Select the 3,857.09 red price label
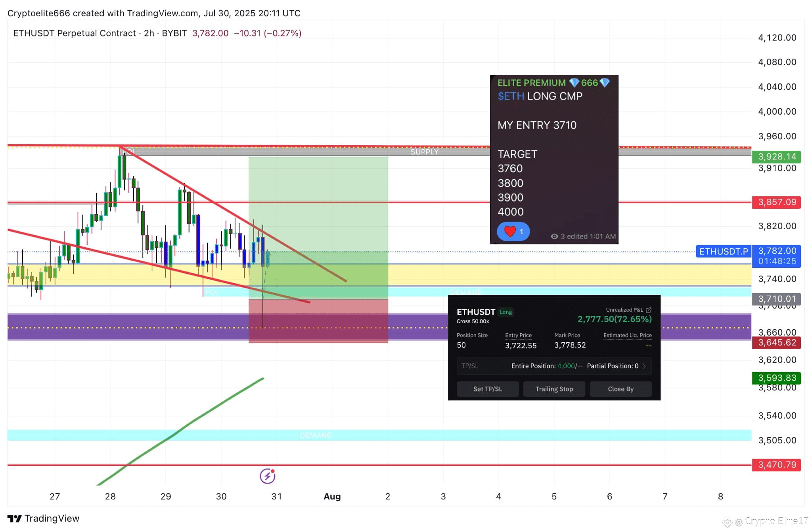Screen dimensions: 812x532 (x=776, y=202)
